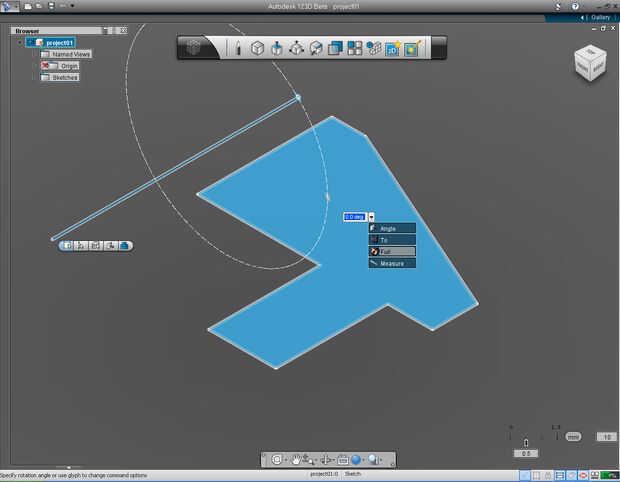This screenshot has height=482, width=620.
Task: Close the Browser panel
Action: pos(124,30)
